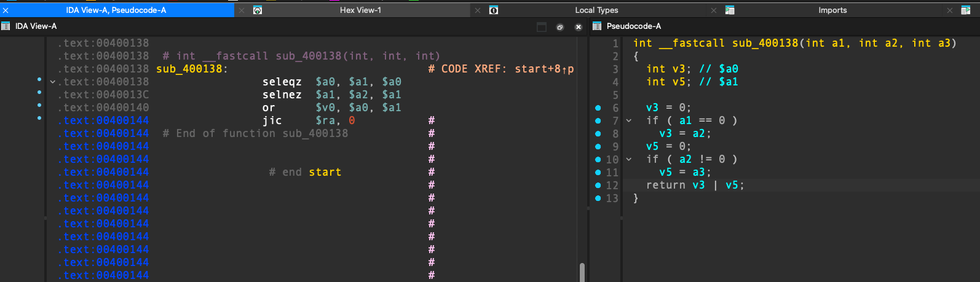The image size is (980, 282).
Task: Toggle breakpoint on pseudocode line 8
Action: point(598,134)
